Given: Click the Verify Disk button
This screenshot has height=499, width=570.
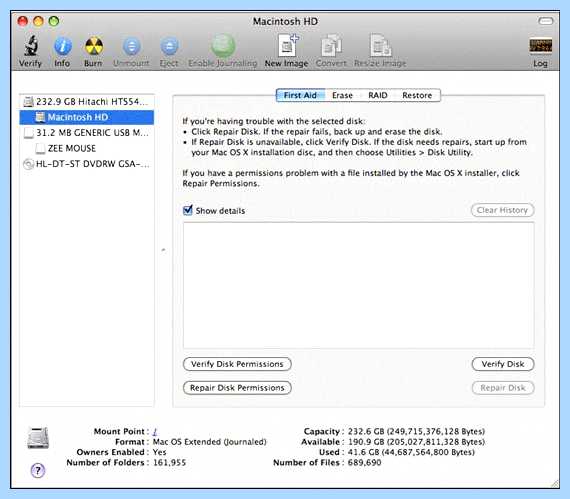Looking at the screenshot, I should pos(503,364).
